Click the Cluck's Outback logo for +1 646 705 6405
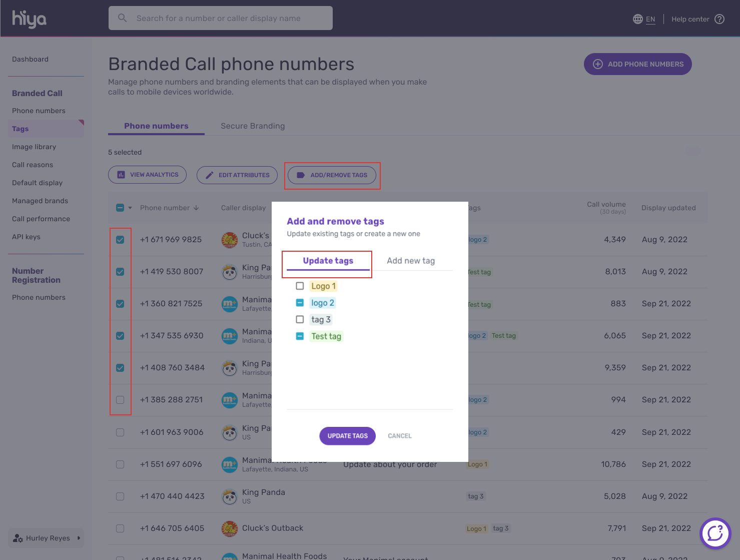Image resolution: width=740 pixels, height=560 pixels. 230,528
